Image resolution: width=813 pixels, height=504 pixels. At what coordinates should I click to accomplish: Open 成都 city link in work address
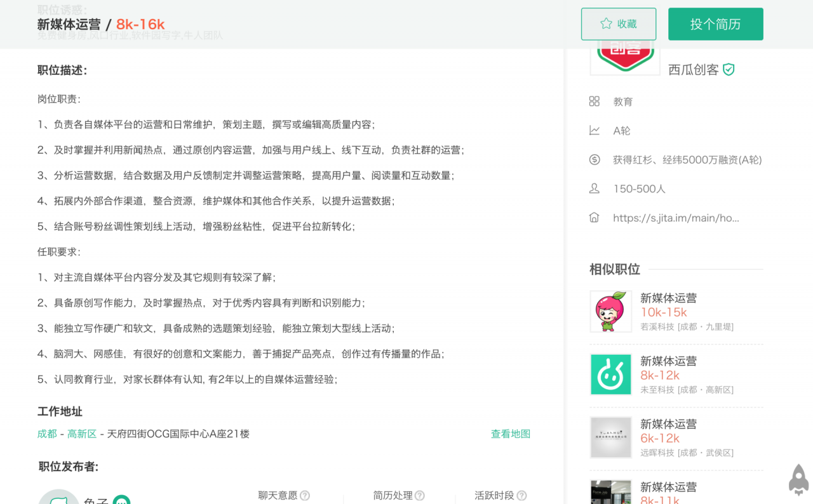click(x=47, y=434)
